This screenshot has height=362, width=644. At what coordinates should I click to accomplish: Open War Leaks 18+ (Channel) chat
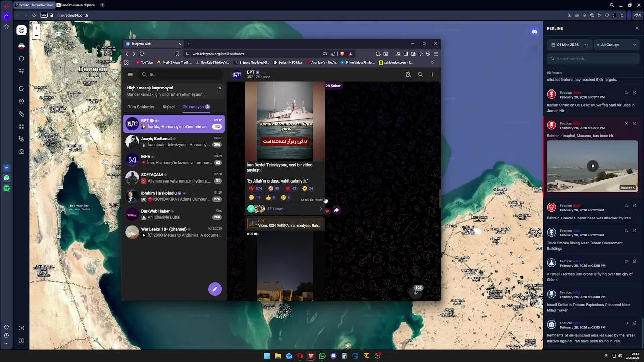tap(174, 232)
